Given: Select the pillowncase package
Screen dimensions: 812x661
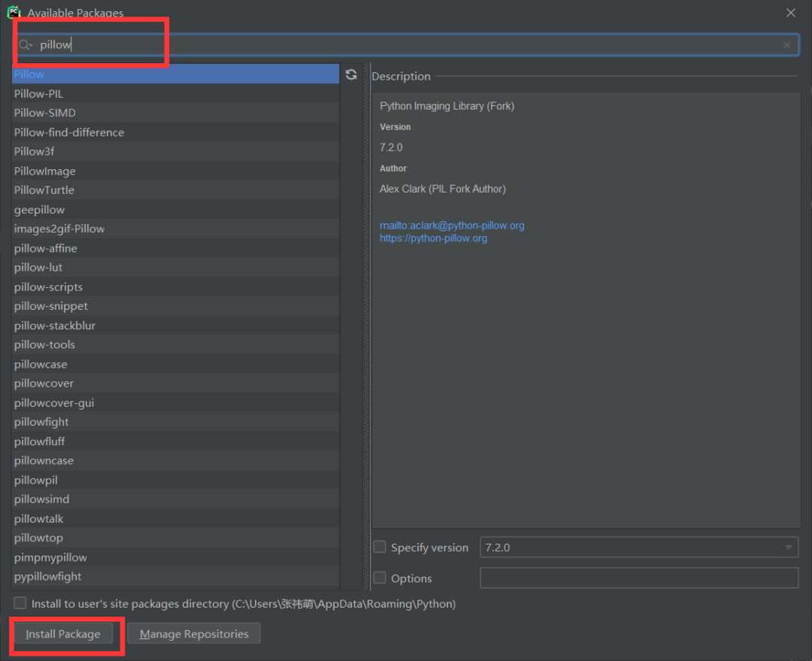Looking at the screenshot, I should (x=175, y=460).
